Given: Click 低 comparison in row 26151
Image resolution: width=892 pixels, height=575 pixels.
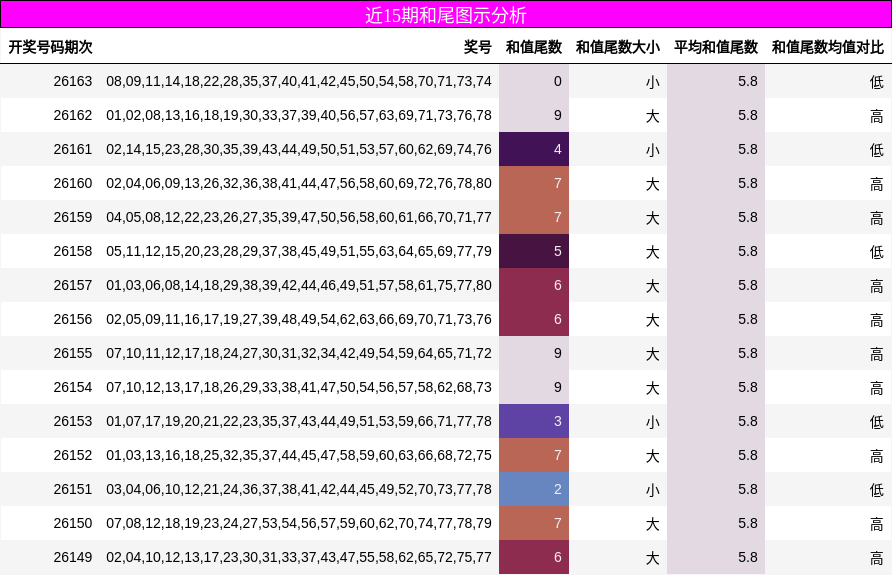Looking at the screenshot, I should pos(877,490).
